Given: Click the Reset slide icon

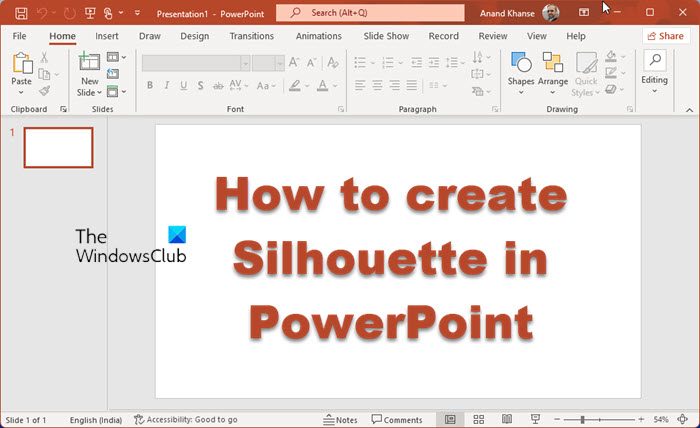Looking at the screenshot, I should tap(112, 74).
